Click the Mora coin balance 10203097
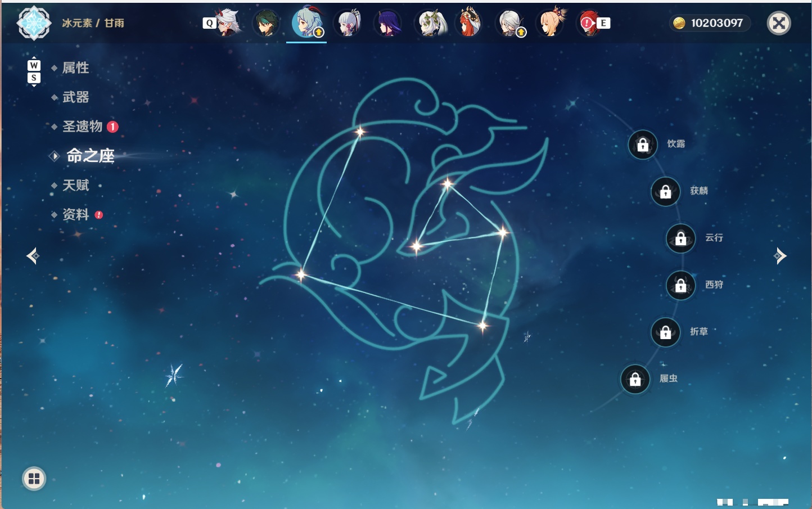This screenshot has width=812, height=509. 710,23
